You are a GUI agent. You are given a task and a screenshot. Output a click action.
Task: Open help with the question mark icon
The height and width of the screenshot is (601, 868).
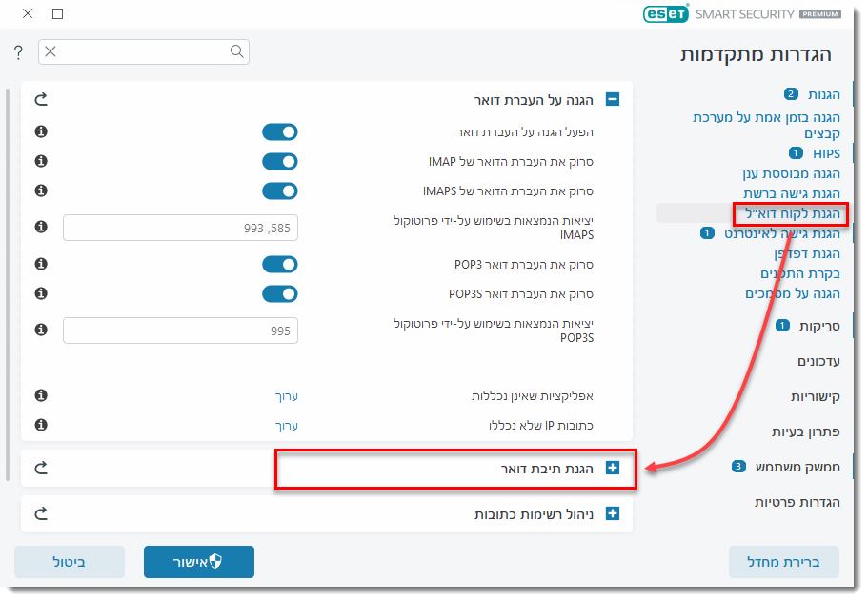tap(18, 52)
